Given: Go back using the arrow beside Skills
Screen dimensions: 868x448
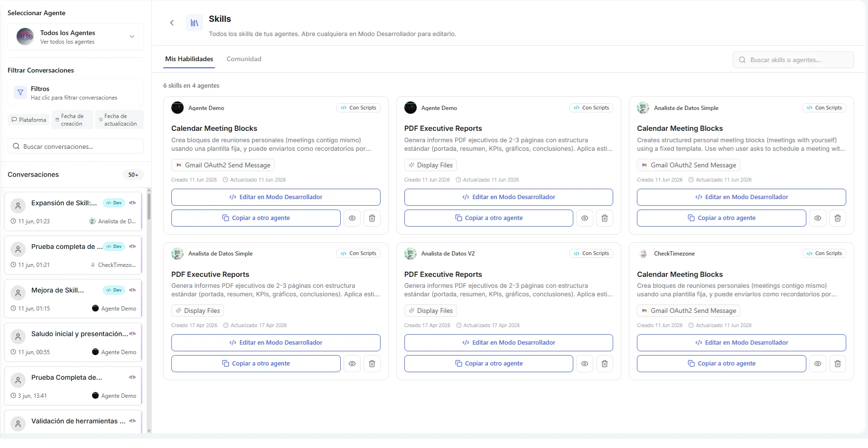Looking at the screenshot, I should [x=172, y=23].
